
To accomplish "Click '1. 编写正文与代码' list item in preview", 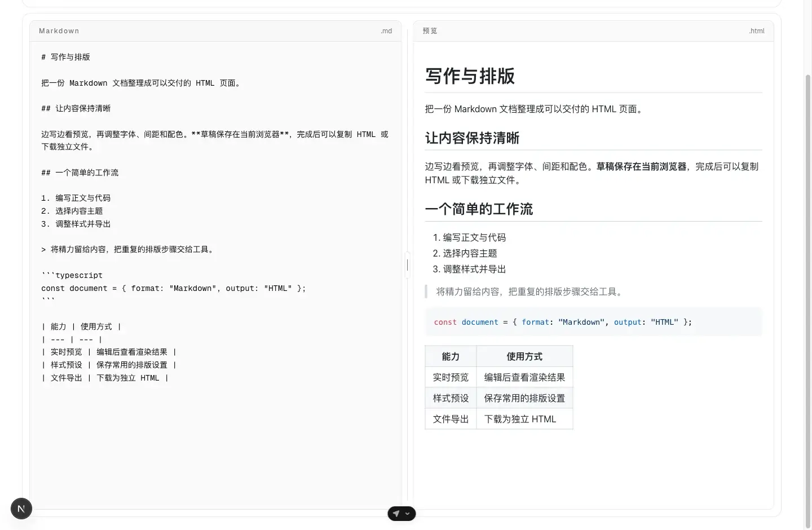I will coord(469,237).
